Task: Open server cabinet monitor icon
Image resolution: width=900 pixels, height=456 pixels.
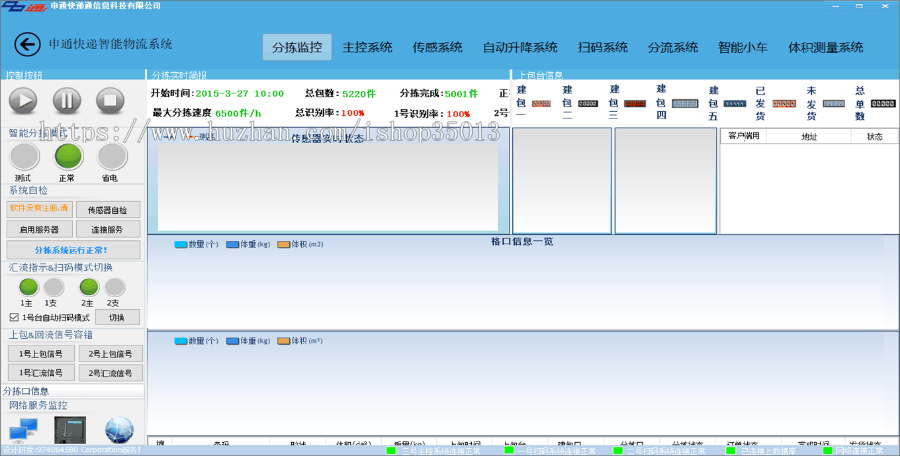Action: [x=70, y=430]
